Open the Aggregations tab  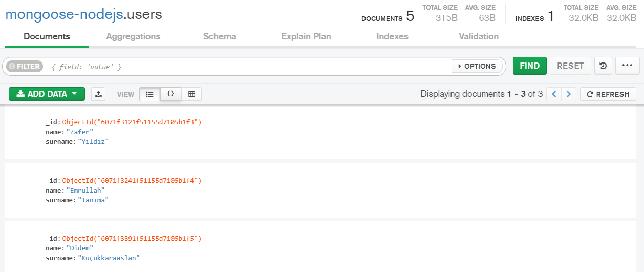(133, 36)
